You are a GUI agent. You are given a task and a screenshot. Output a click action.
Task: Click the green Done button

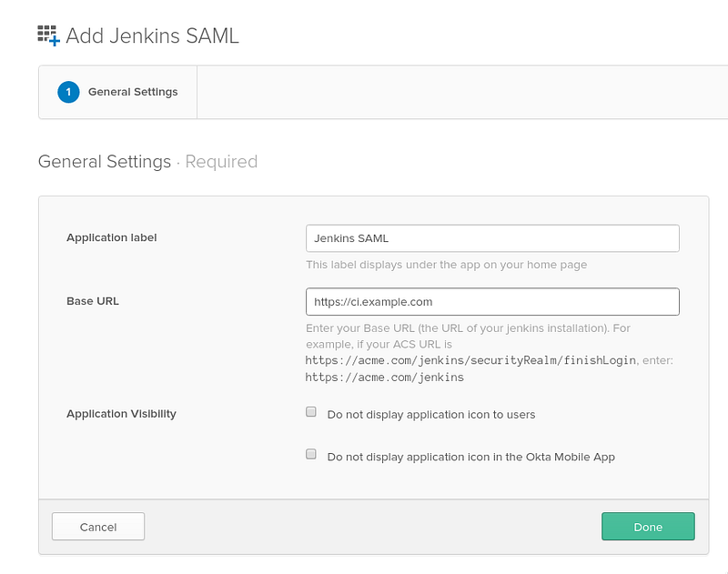click(648, 526)
